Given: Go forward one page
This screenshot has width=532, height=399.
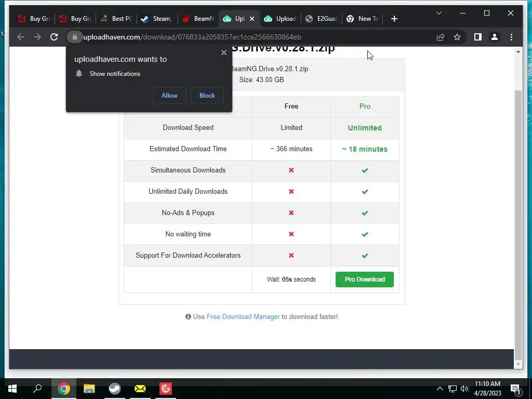Looking at the screenshot, I should click(x=37, y=37).
